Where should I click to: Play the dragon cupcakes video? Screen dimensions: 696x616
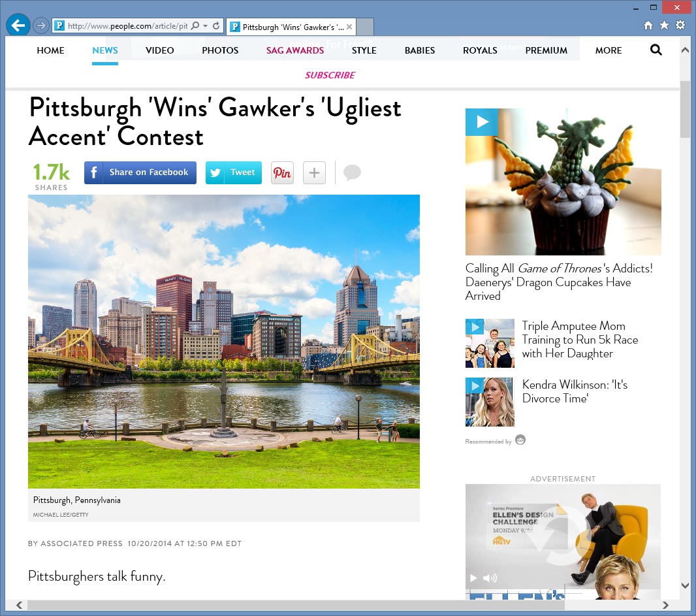482,122
